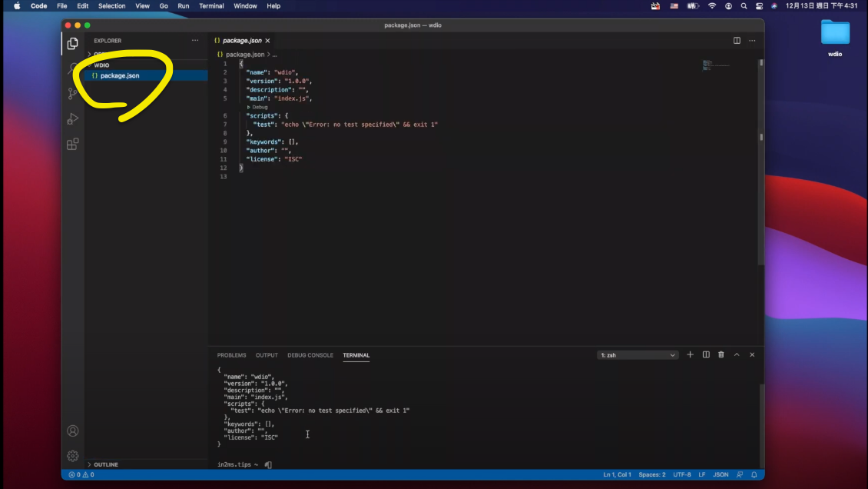868x489 pixels.
Task: Switch to the DEBUG CONSOLE tab
Action: tap(310, 355)
